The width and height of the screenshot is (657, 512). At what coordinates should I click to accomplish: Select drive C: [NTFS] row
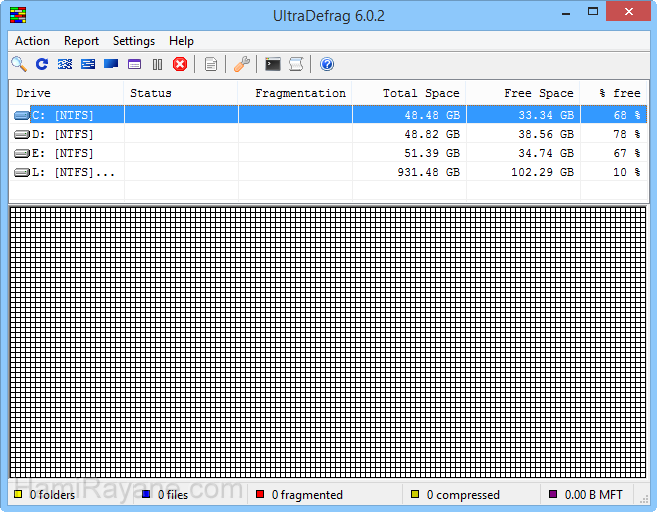point(328,115)
